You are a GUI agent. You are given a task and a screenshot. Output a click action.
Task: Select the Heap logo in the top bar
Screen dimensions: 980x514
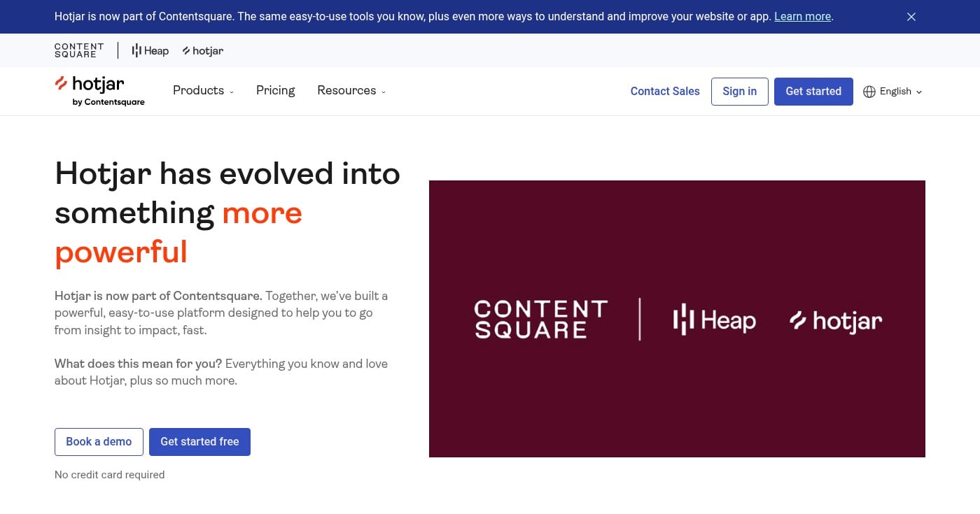tap(150, 50)
